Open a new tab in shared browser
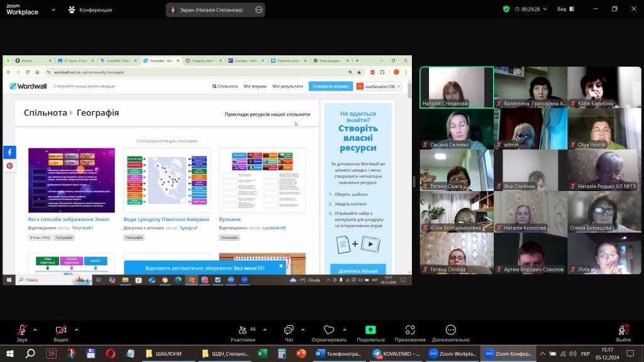Viewport: 644px width, 362px height. [357, 61]
